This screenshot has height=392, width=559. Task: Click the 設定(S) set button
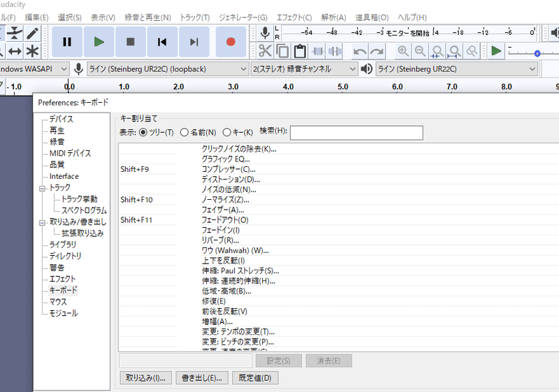point(278,361)
